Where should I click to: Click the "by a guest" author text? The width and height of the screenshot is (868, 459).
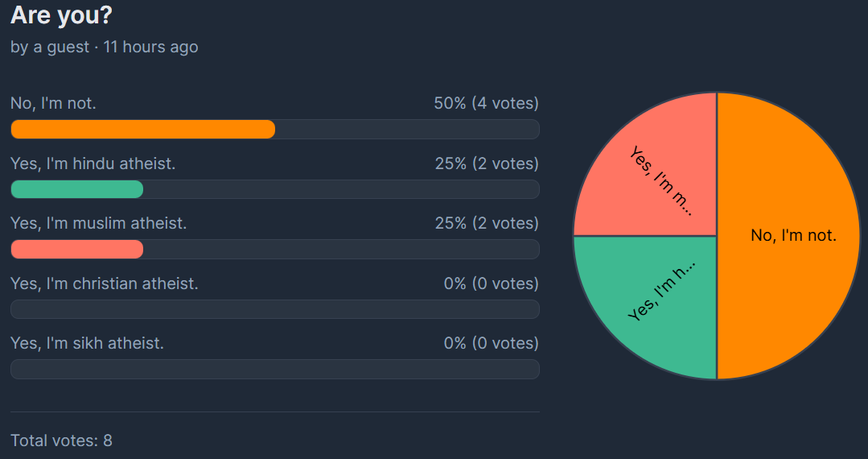click(50, 47)
